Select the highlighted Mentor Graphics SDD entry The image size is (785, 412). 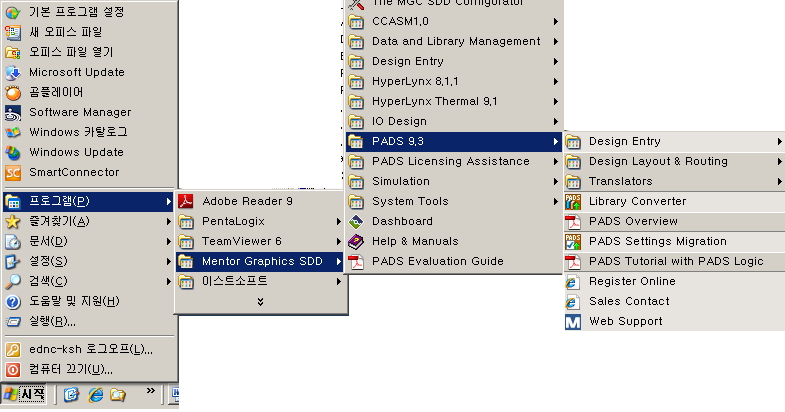tap(260, 261)
